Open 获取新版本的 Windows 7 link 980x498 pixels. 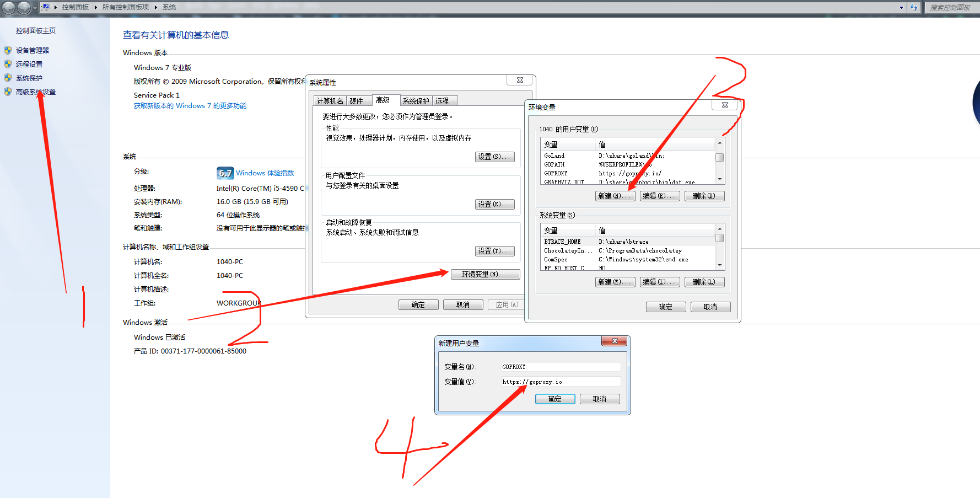coord(190,105)
